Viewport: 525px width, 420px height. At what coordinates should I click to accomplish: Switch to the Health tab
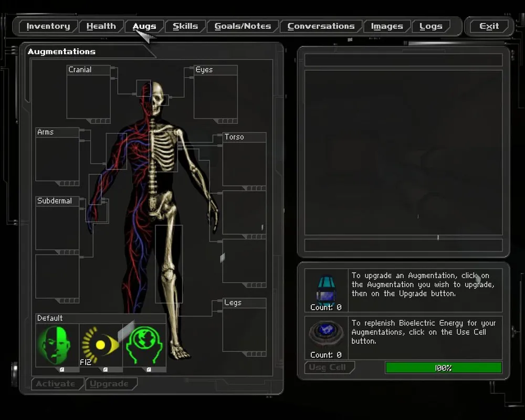point(101,26)
